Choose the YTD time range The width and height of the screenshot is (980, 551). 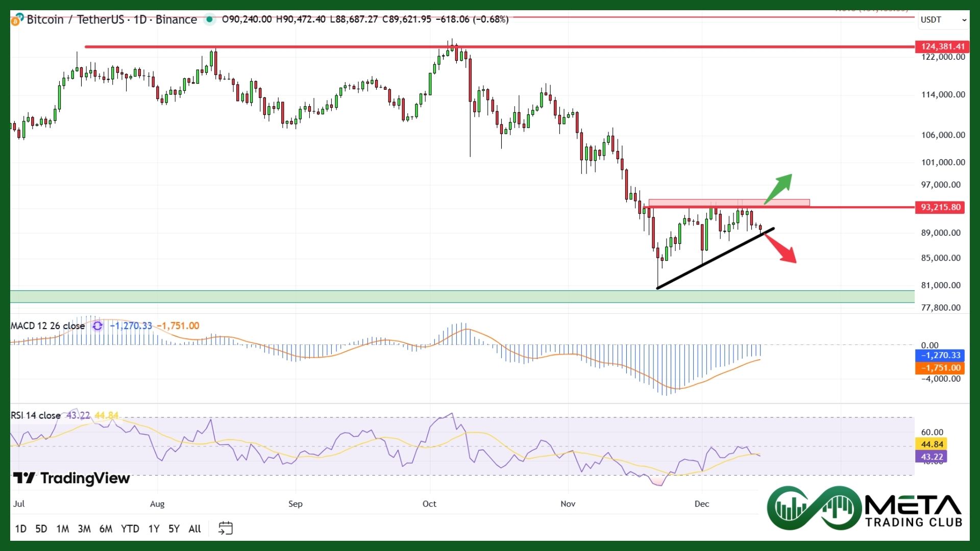click(x=130, y=529)
